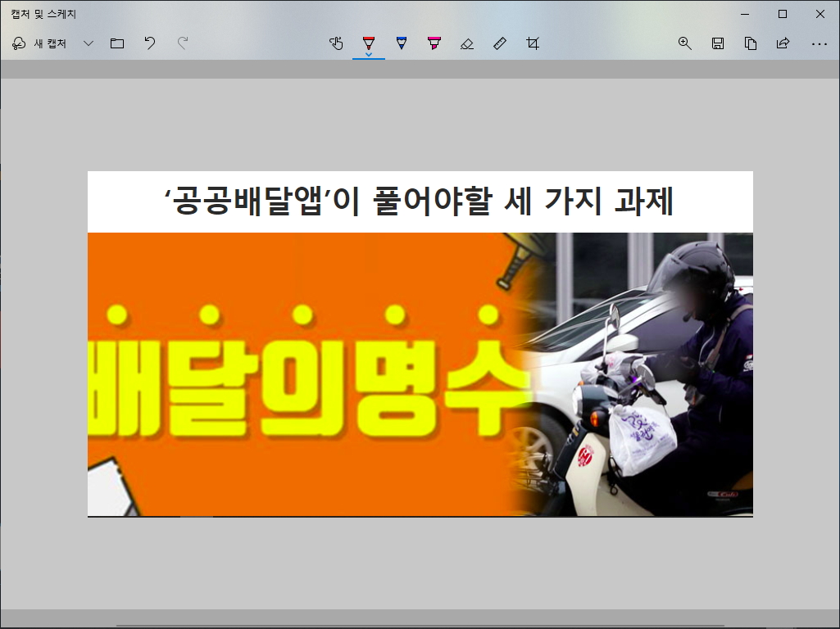840x629 pixels.
Task: Open a file with the folder icon
Action: click(117, 43)
